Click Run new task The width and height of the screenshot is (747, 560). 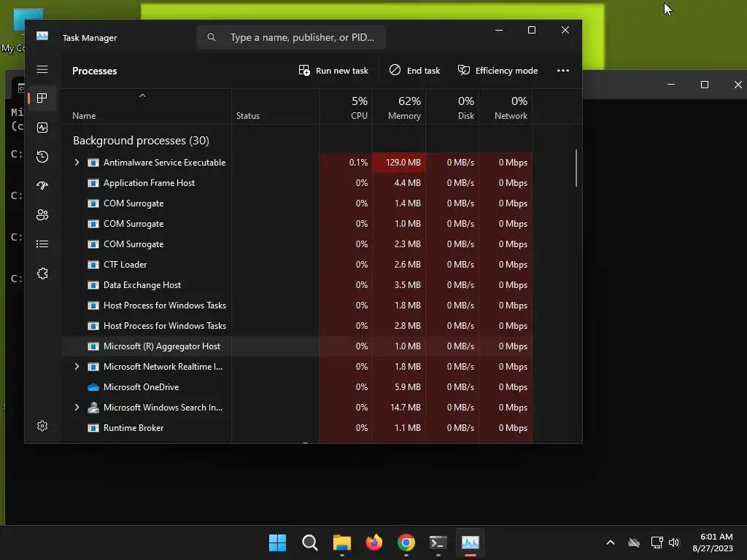coord(333,71)
